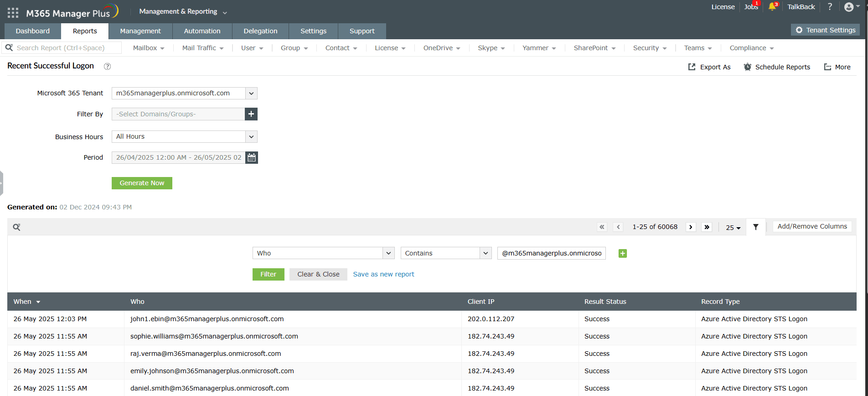Expand the Mail Traffic reports menu

coord(203,48)
